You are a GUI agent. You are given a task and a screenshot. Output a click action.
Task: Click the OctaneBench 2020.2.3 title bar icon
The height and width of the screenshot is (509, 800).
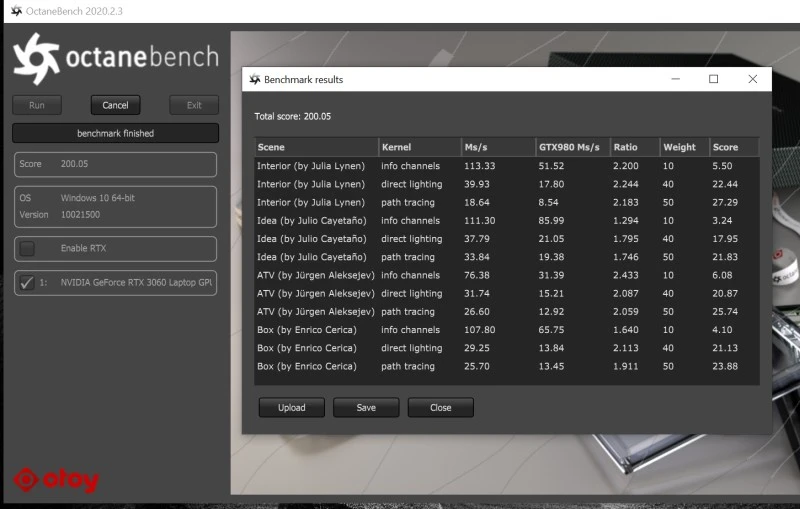tap(16, 11)
